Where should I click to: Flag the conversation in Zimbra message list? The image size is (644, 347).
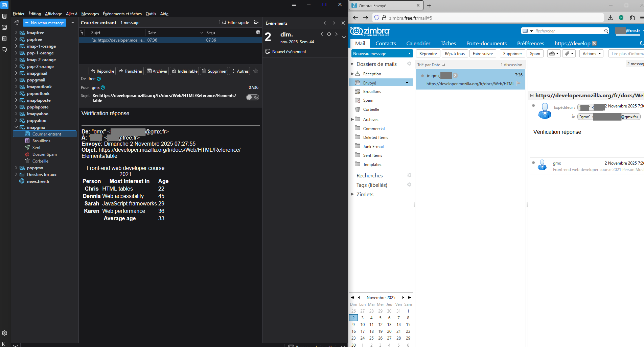[x=519, y=83]
